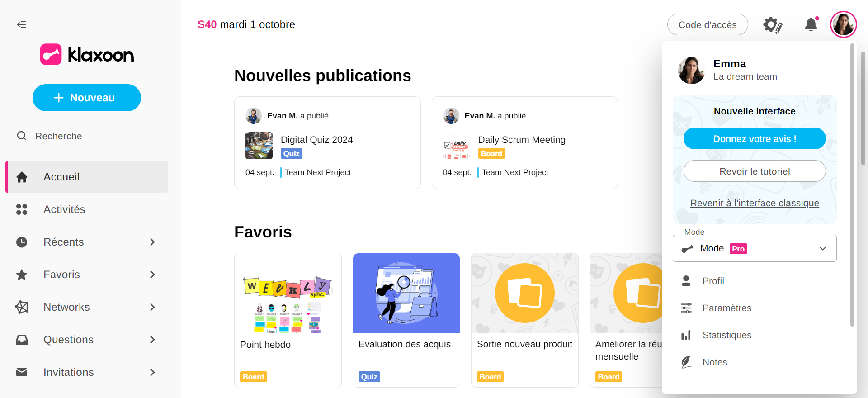This screenshot has height=398, width=868.
Task: Open the Mode Pro dropdown
Action: [x=754, y=248]
